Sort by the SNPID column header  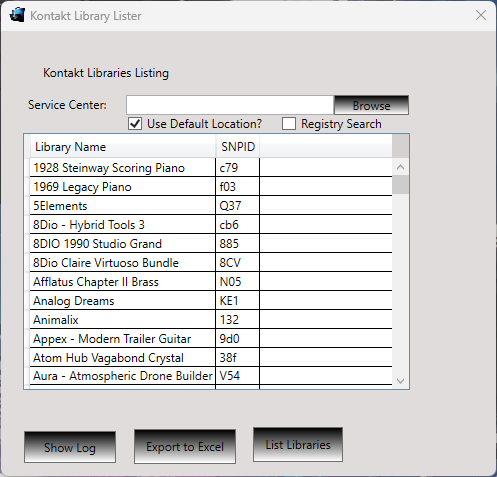(x=238, y=147)
